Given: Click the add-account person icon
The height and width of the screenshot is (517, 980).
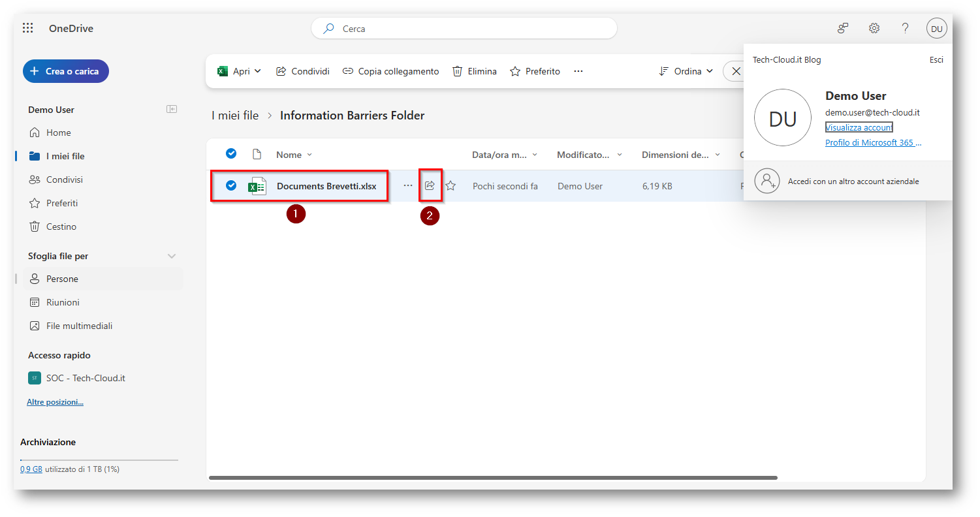Looking at the screenshot, I should click(x=767, y=181).
